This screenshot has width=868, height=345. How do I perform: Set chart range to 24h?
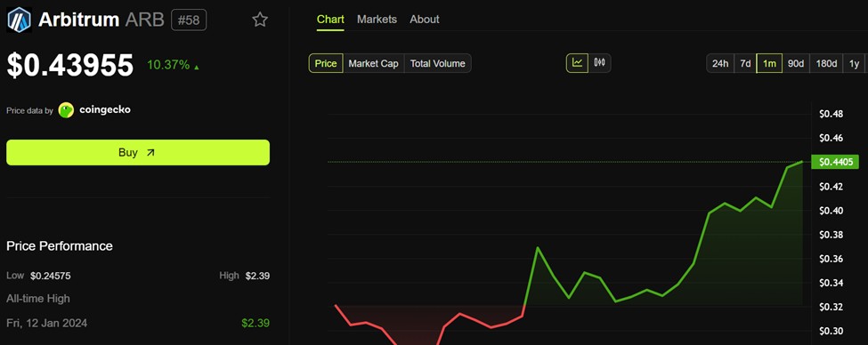[719, 64]
